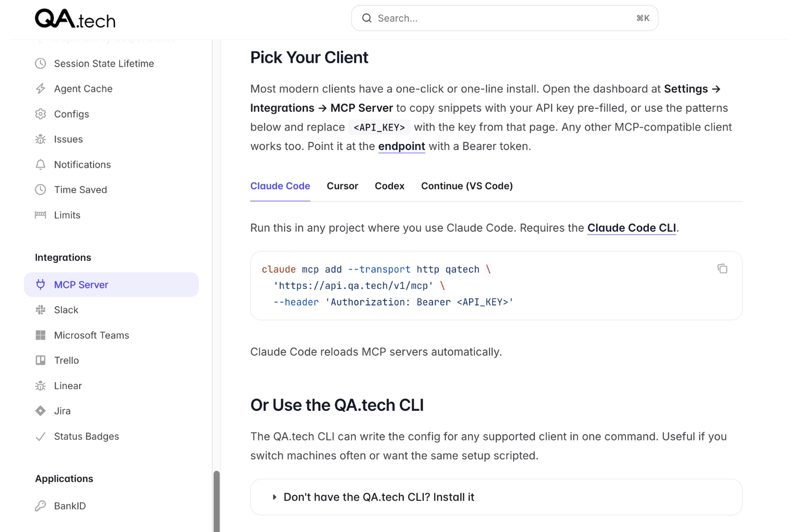Switch to the Continue (VS Code) tab
The width and height of the screenshot is (798, 532).
(466, 186)
